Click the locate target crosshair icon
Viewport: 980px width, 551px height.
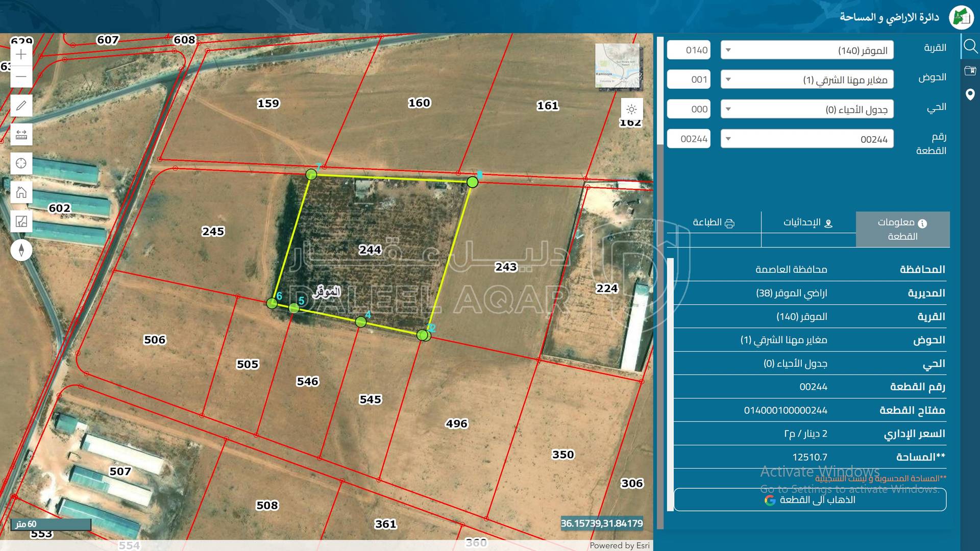(21, 163)
